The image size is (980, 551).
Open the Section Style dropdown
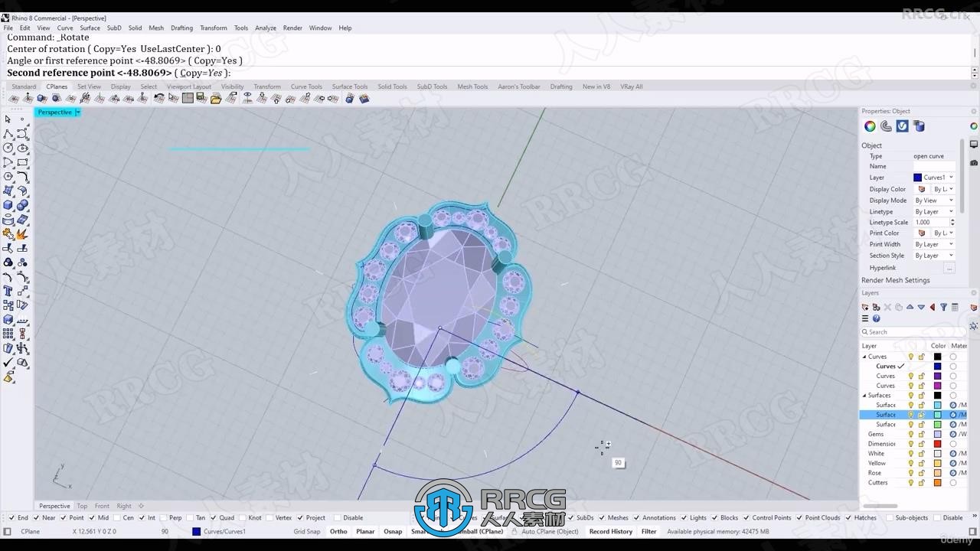pos(933,256)
